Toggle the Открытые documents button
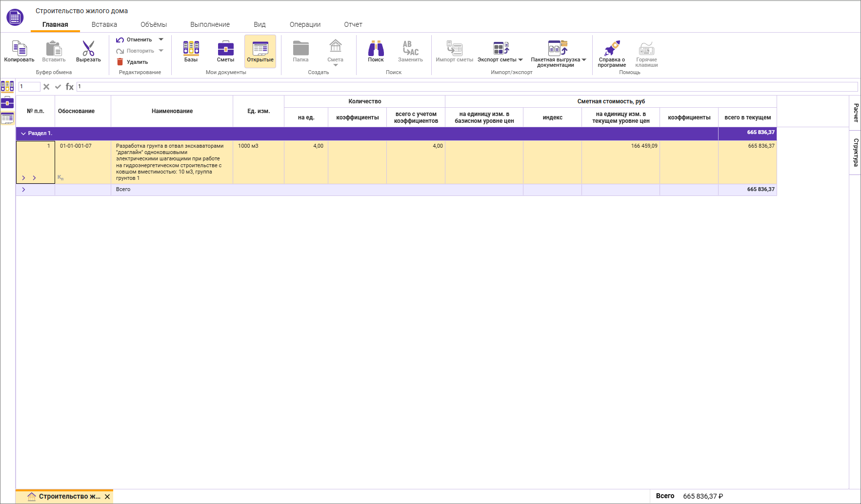The width and height of the screenshot is (861, 504). coord(260,51)
